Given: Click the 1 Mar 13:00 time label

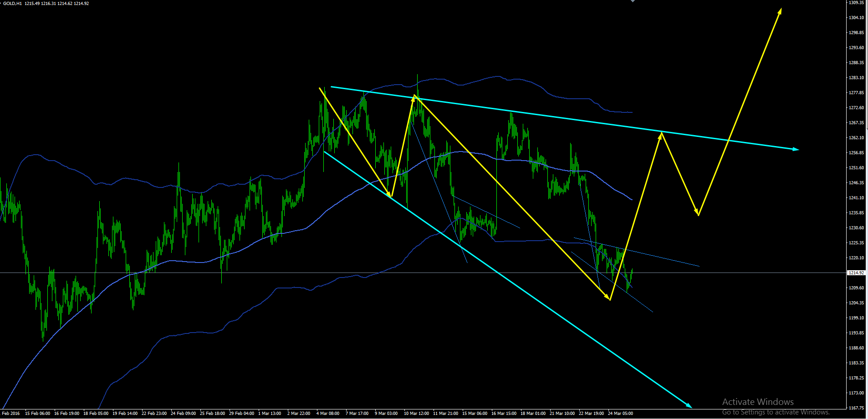Looking at the screenshot, I should tap(270, 414).
